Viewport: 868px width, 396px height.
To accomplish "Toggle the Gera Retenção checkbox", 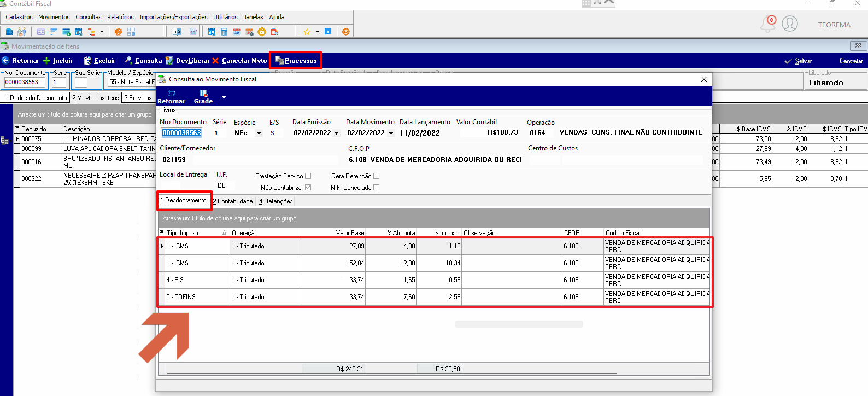I will tap(376, 176).
